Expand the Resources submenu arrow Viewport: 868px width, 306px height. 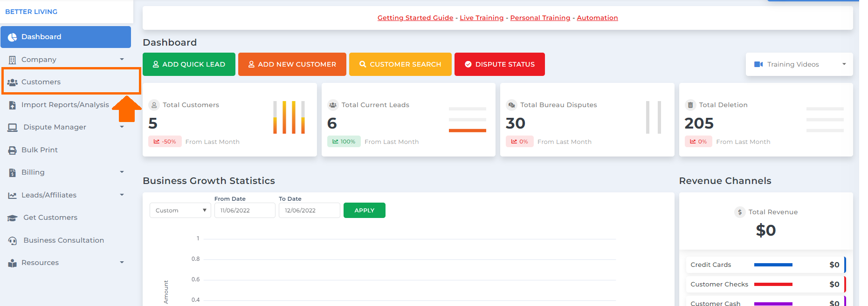click(x=122, y=262)
